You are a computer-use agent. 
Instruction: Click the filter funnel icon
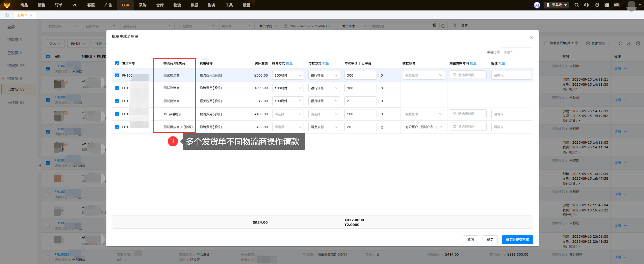click(454, 26)
